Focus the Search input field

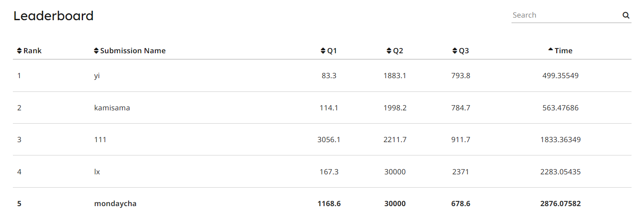tap(566, 15)
